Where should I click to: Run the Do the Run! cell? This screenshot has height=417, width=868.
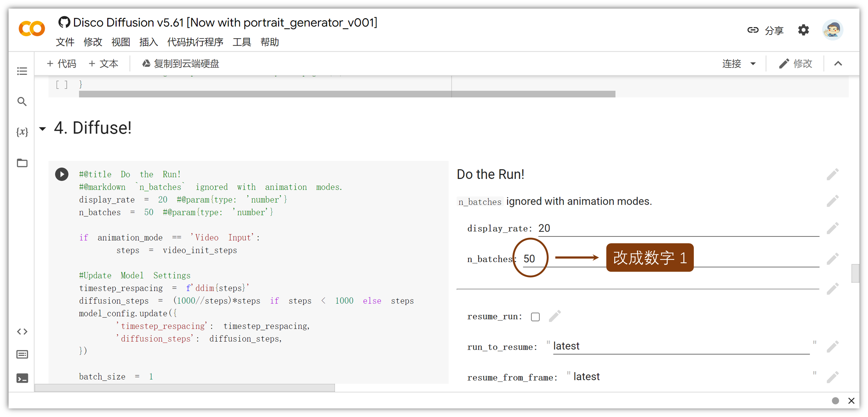pos(62,174)
